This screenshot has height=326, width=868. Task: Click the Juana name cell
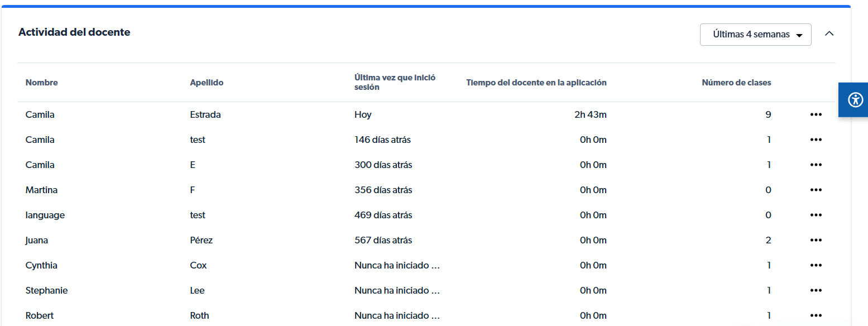click(x=37, y=240)
